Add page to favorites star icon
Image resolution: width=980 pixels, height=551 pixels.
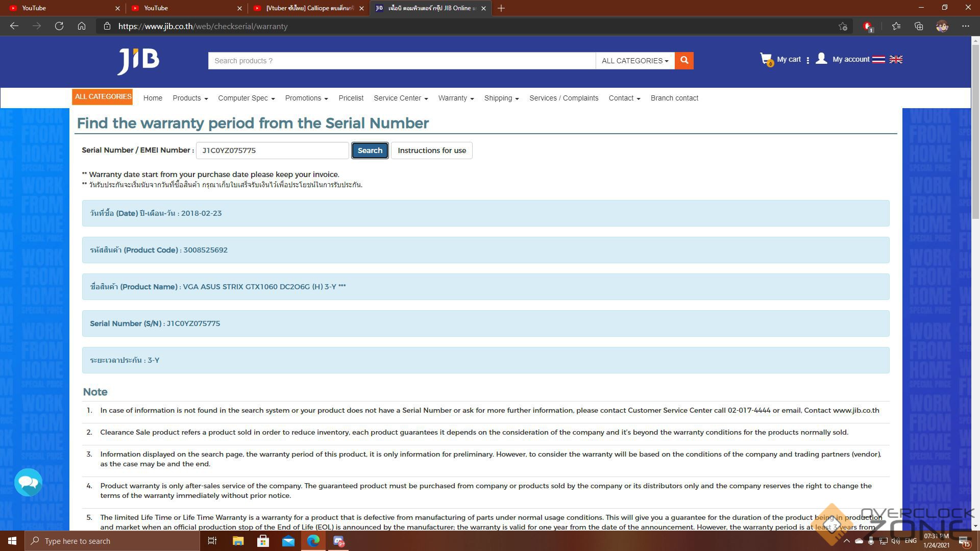coord(843,26)
